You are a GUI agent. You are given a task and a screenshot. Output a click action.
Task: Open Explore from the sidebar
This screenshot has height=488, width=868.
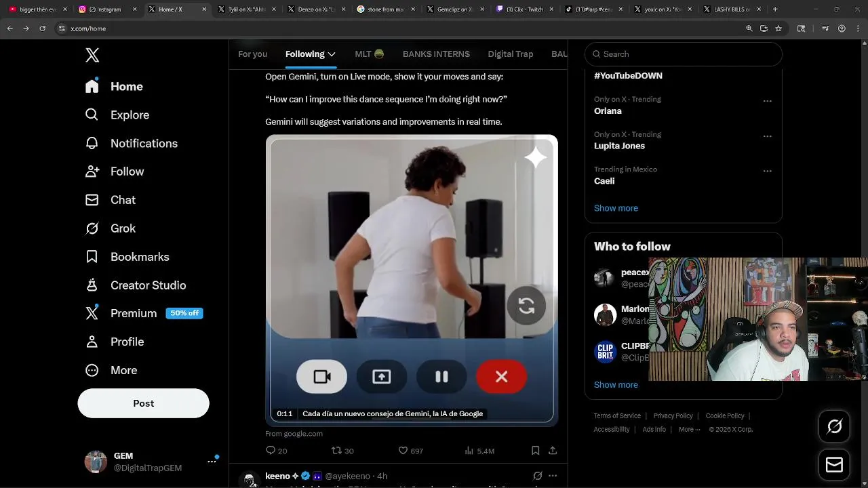[117, 115]
